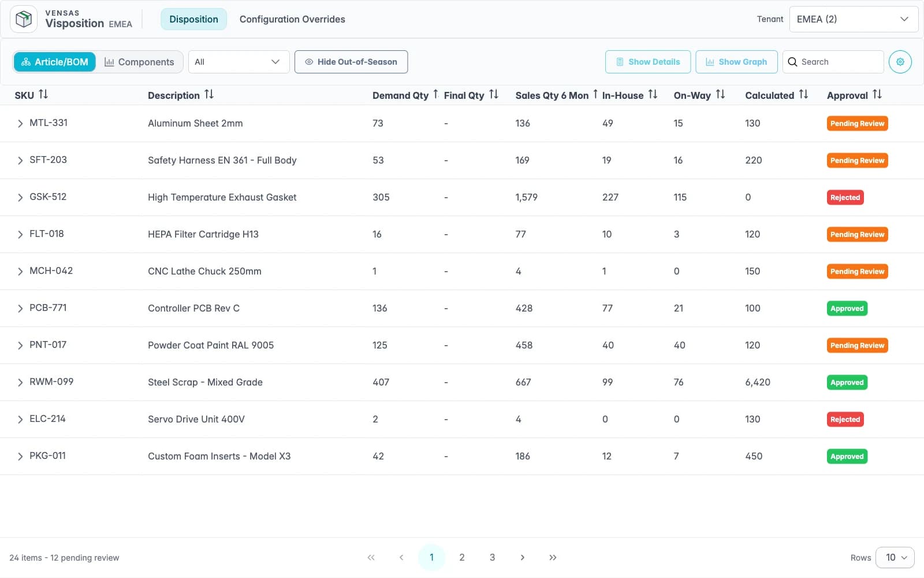This screenshot has height=578, width=924.
Task: Select the Article/BOM view toggle
Action: 55,62
